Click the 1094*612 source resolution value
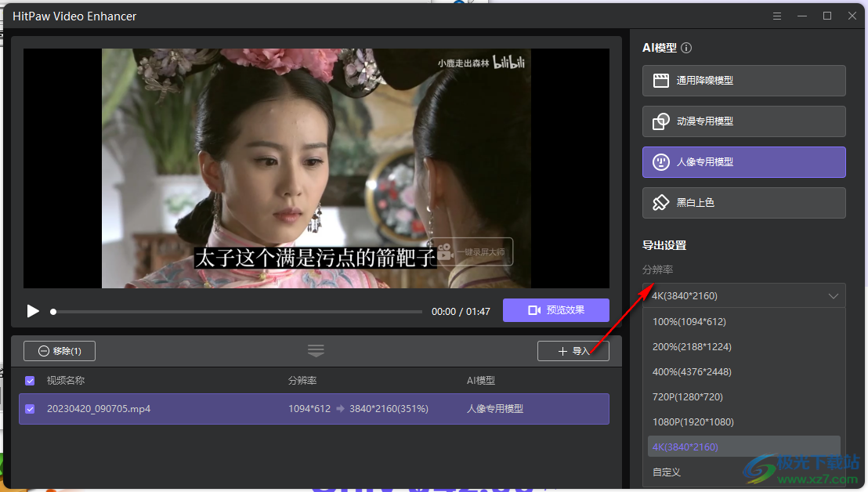The image size is (868, 492). (x=309, y=409)
